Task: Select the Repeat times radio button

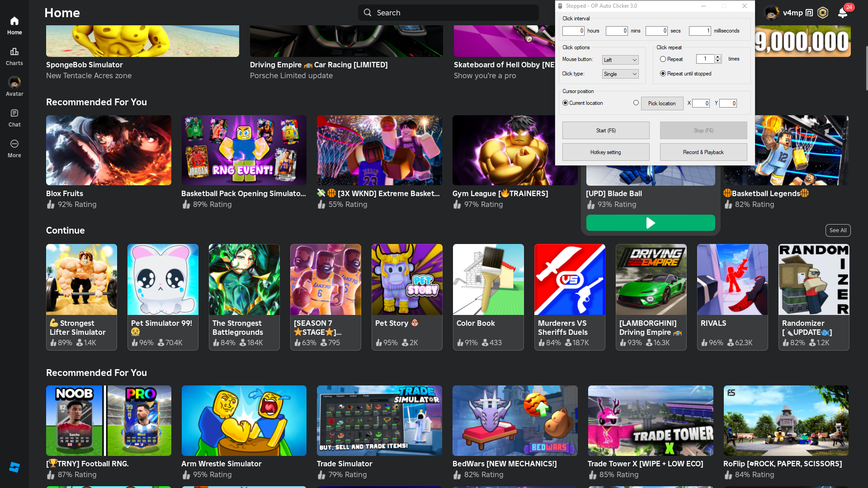Action: tap(663, 59)
